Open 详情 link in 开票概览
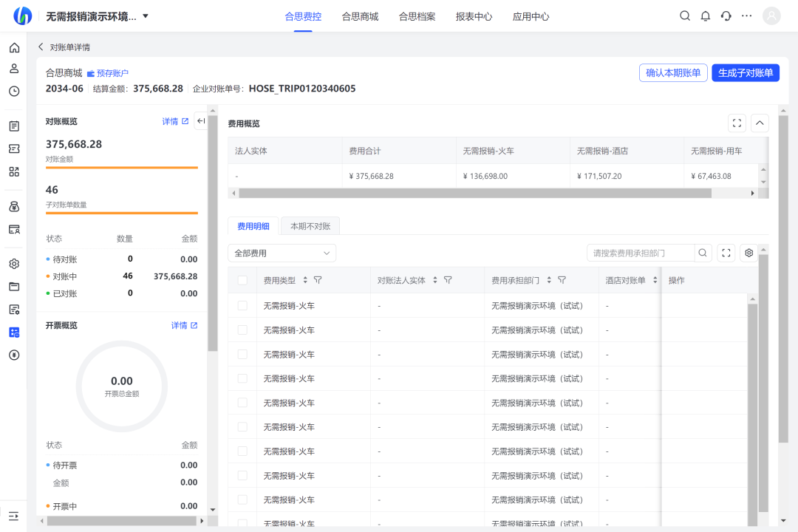 click(184, 325)
